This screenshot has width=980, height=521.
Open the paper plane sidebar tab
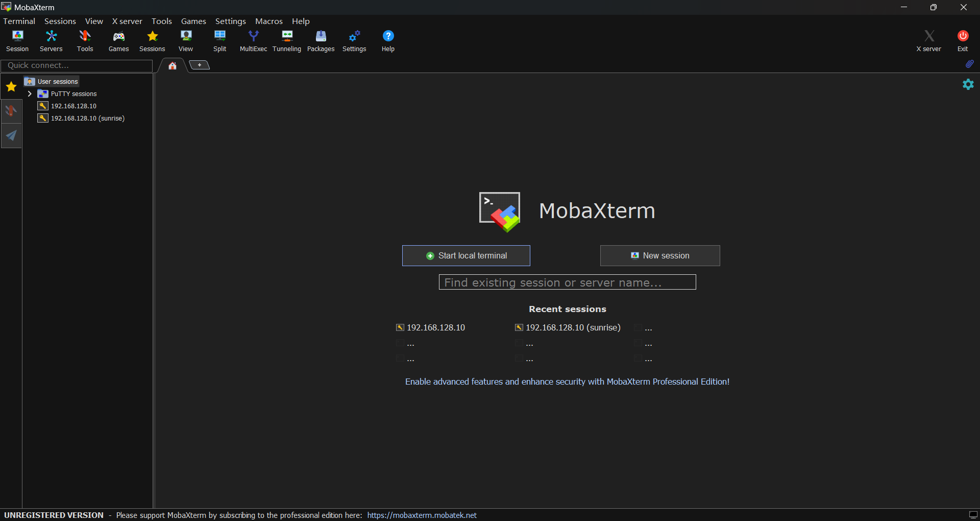[11, 136]
